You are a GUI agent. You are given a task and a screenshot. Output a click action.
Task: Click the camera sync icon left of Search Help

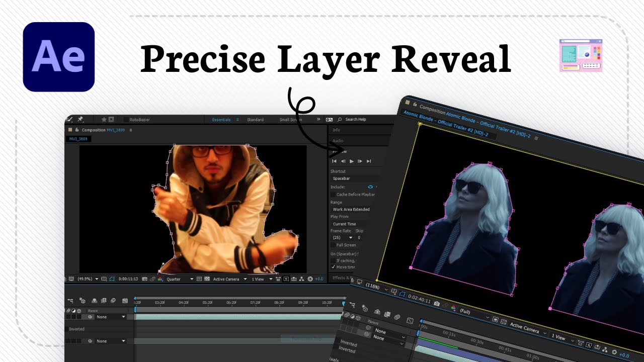329,119
